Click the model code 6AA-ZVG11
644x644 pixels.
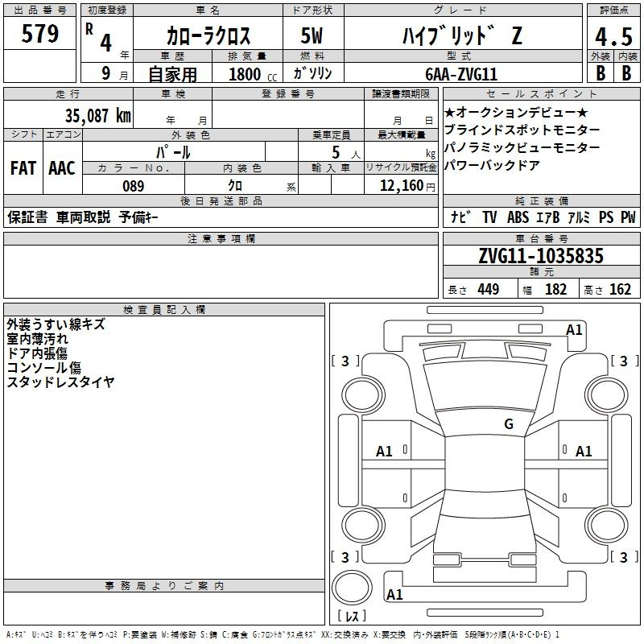pos(461,73)
